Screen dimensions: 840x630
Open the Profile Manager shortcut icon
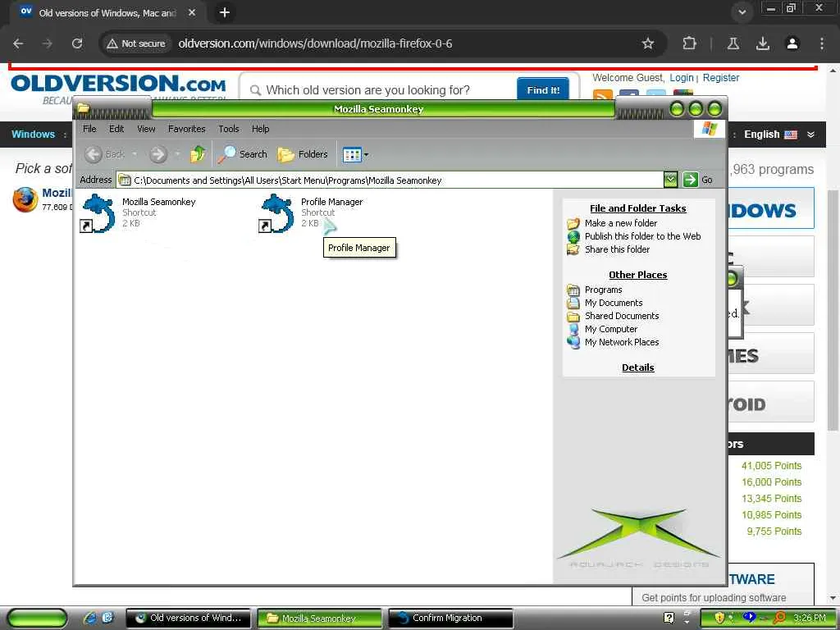tap(276, 212)
